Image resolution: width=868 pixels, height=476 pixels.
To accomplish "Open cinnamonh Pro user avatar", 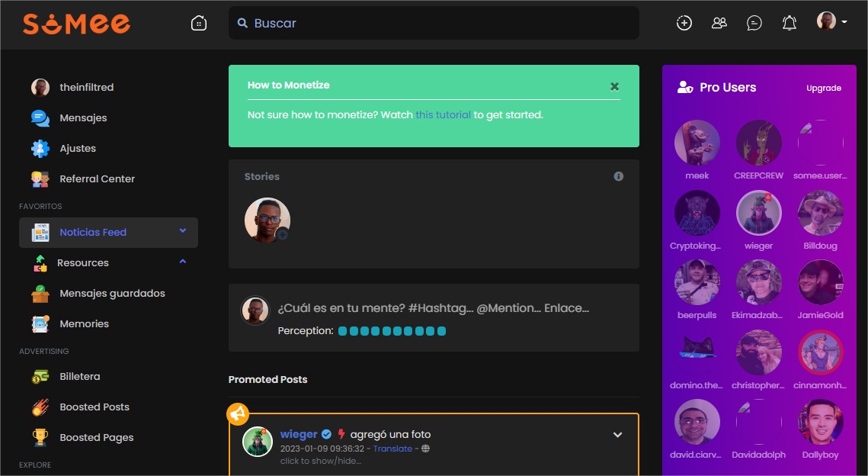I will pyautogui.click(x=821, y=352).
